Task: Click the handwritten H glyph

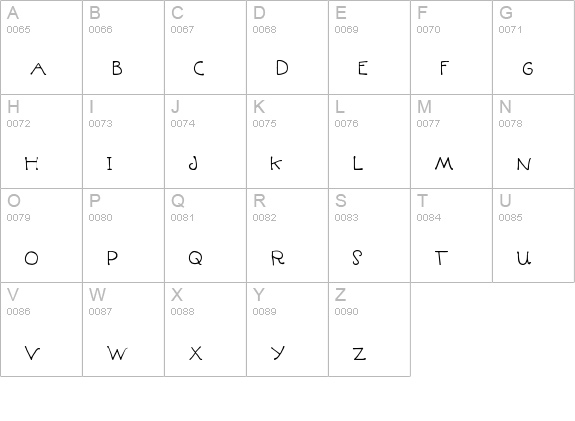Action: pyautogui.click(x=32, y=163)
